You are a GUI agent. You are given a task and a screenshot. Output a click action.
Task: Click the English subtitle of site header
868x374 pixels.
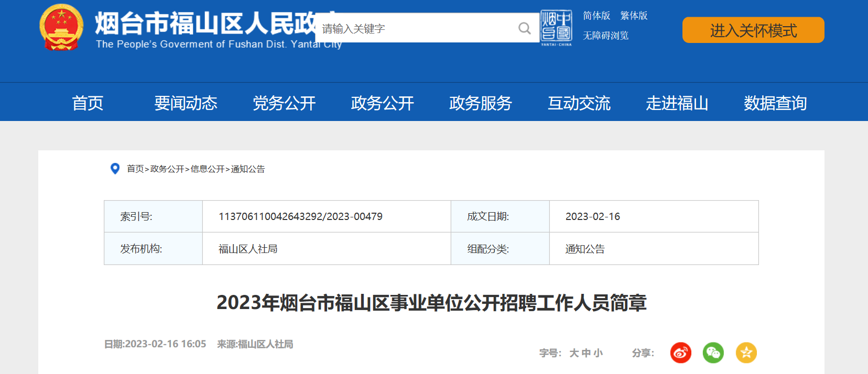tap(219, 44)
